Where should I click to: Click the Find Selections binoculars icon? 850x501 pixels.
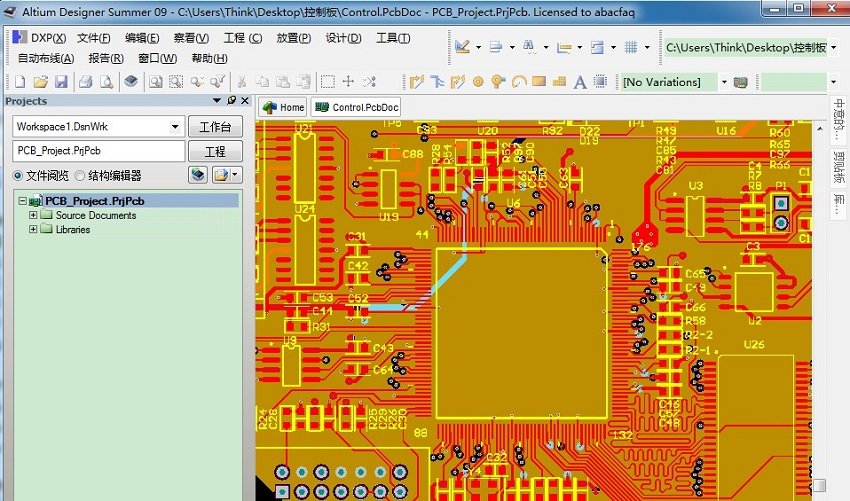click(x=529, y=47)
